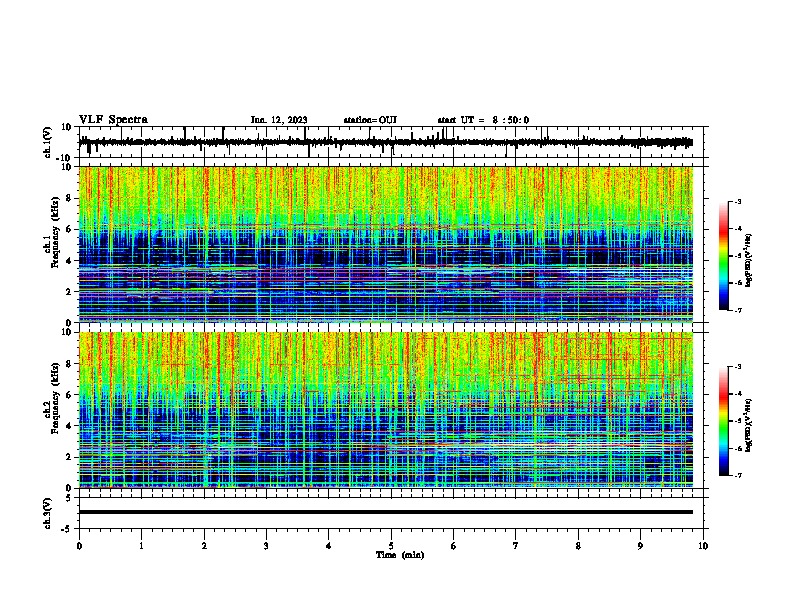792x612 pixels.
Task: Click time axis tick label "7"
Action: click(516, 546)
